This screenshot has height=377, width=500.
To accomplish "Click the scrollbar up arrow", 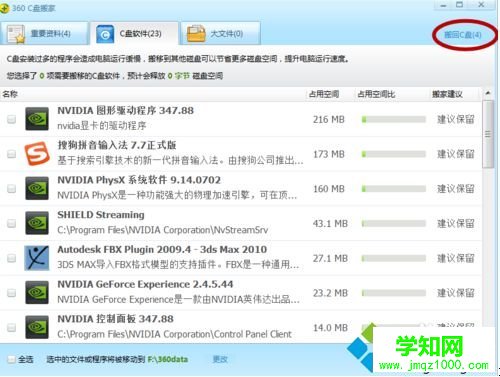I will click(488, 94).
